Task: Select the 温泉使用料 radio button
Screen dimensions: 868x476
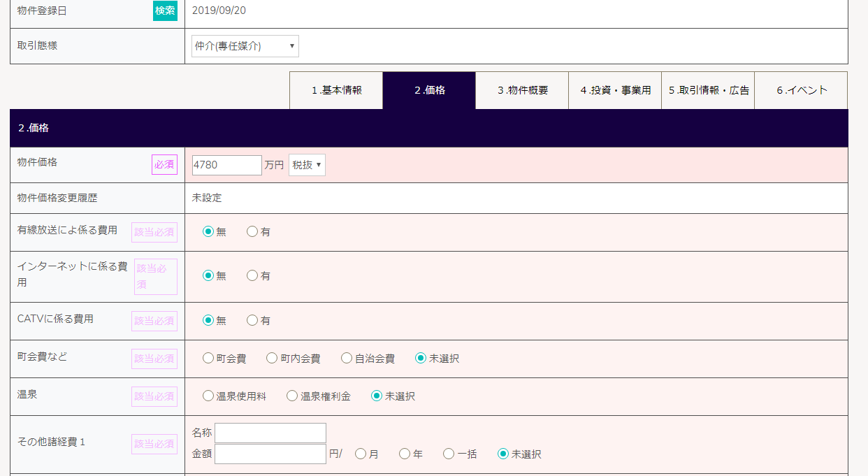Action: (x=208, y=396)
